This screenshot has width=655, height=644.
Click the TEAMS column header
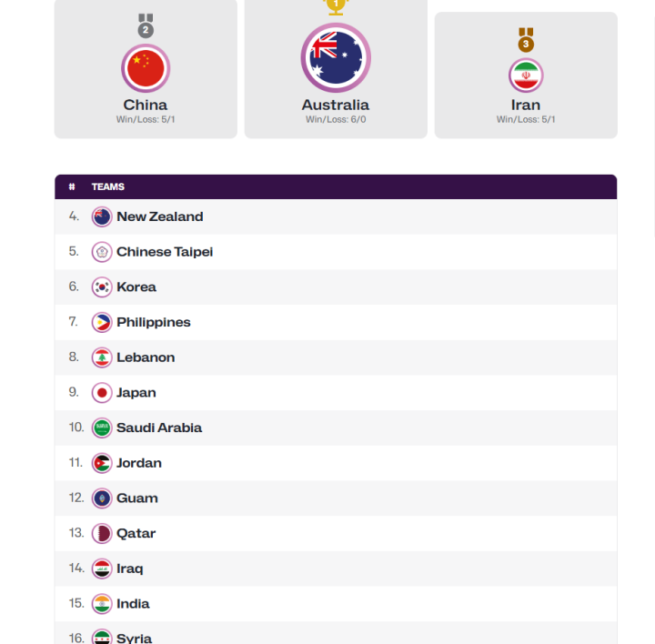[x=107, y=186]
